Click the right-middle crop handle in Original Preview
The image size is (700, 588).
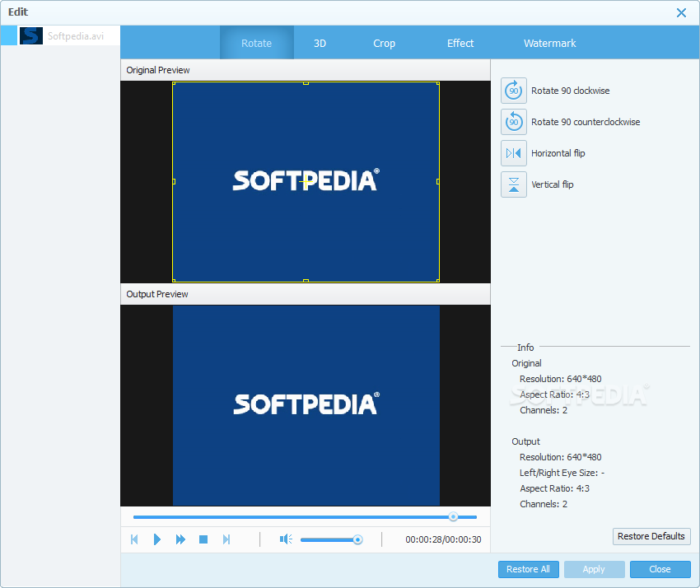coord(438,182)
